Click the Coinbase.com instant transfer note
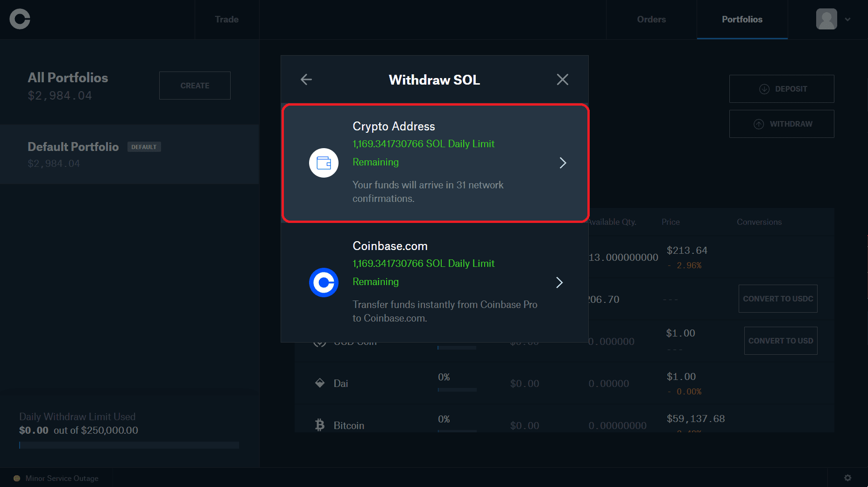 (x=445, y=311)
